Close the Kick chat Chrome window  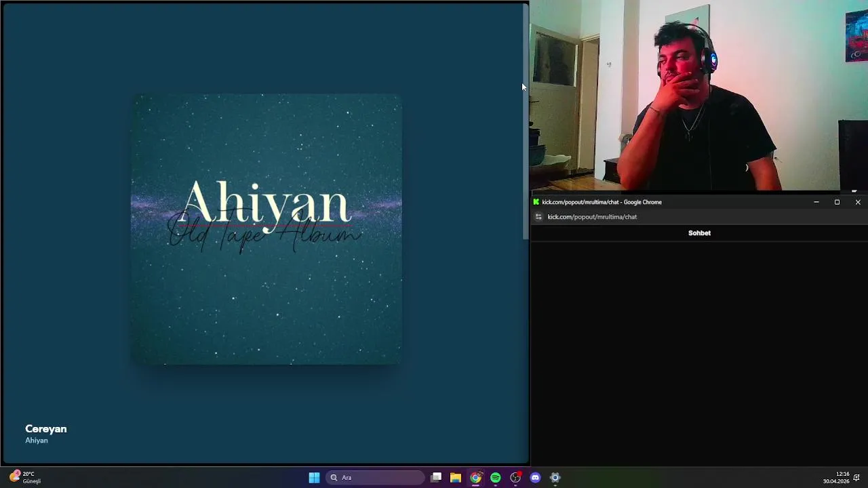pos(858,202)
